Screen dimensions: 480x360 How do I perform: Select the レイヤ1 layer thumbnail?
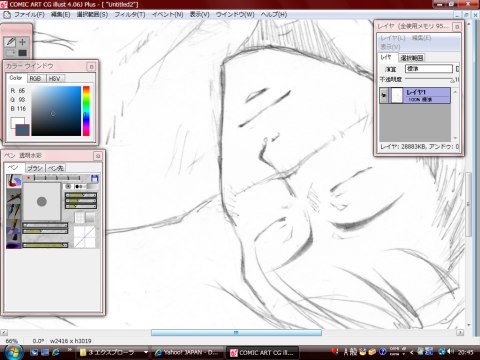(x=396, y=96)
